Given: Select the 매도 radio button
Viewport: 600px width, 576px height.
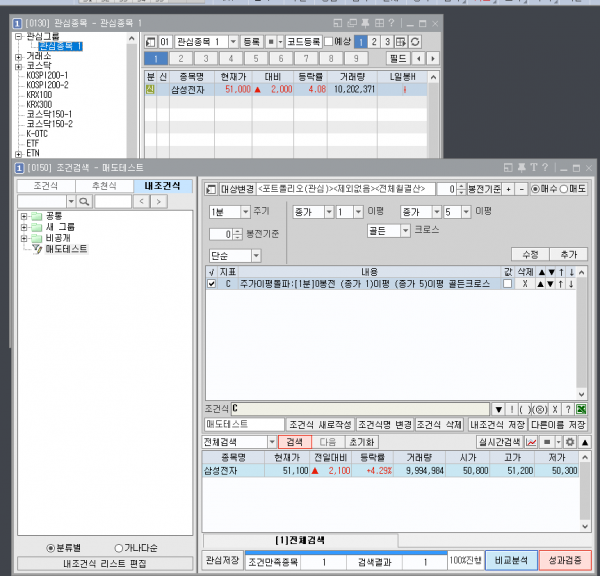Looking at the screenshot, I should tap(564, 189).
